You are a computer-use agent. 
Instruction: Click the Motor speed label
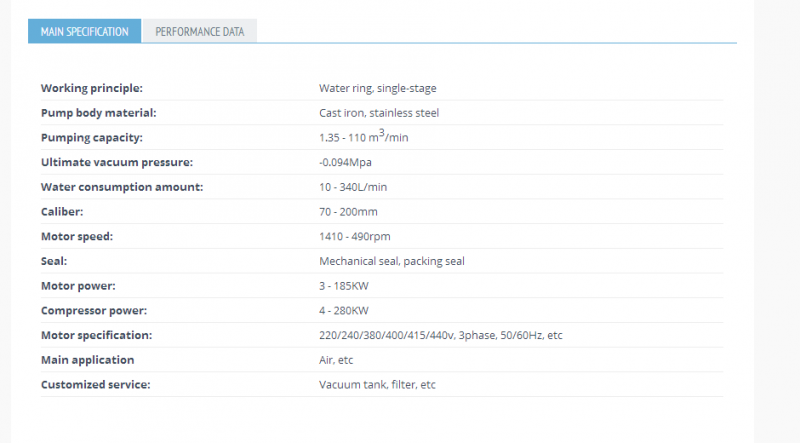point(77,236)
